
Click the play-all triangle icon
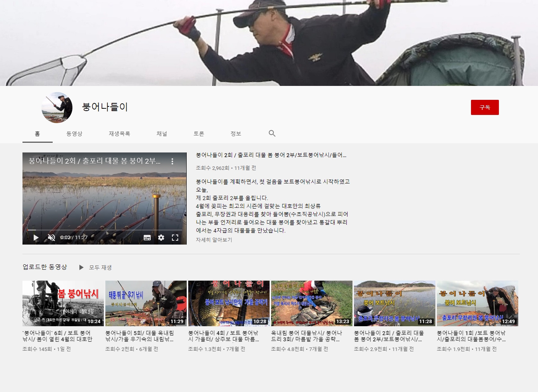(81, 267)
